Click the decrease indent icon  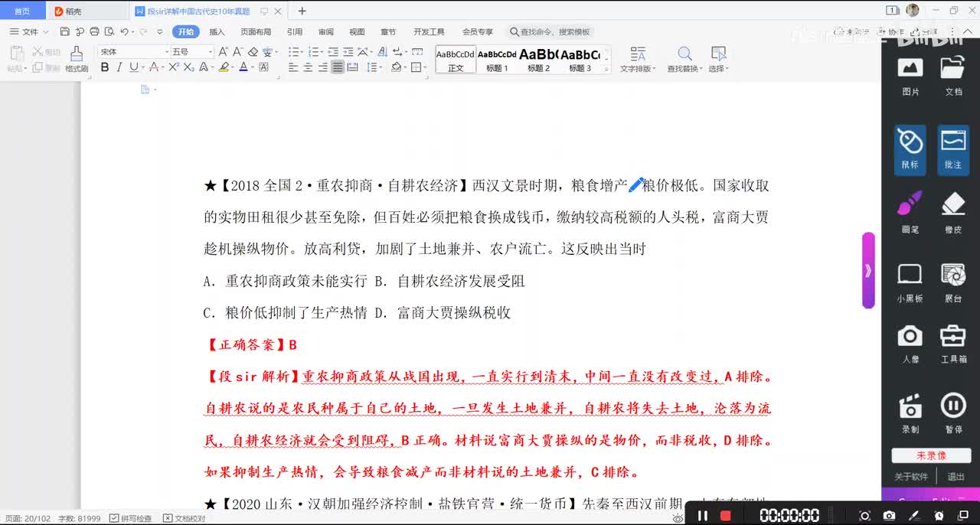tap(333, 51)
